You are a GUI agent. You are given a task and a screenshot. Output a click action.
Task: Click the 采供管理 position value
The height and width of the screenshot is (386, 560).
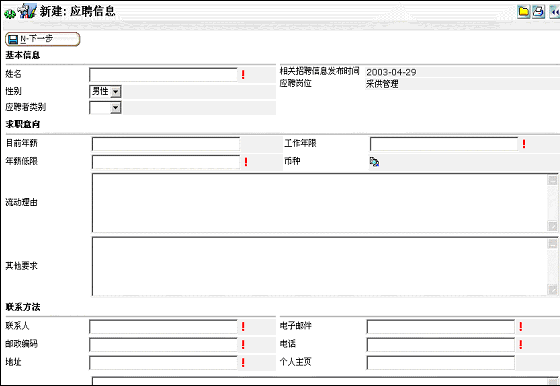(x=382, y=84)
